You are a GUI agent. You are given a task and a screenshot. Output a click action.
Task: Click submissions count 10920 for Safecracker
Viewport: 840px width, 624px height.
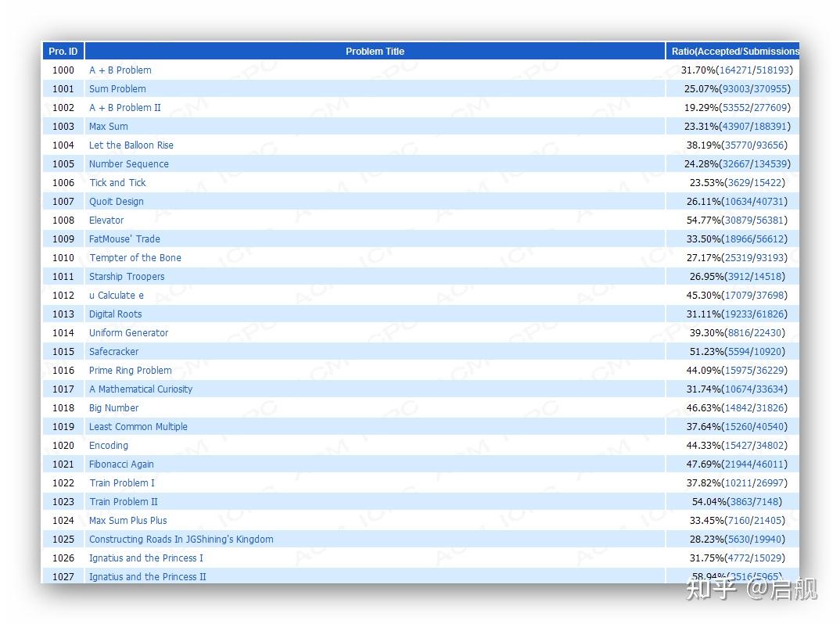[768, 351]
